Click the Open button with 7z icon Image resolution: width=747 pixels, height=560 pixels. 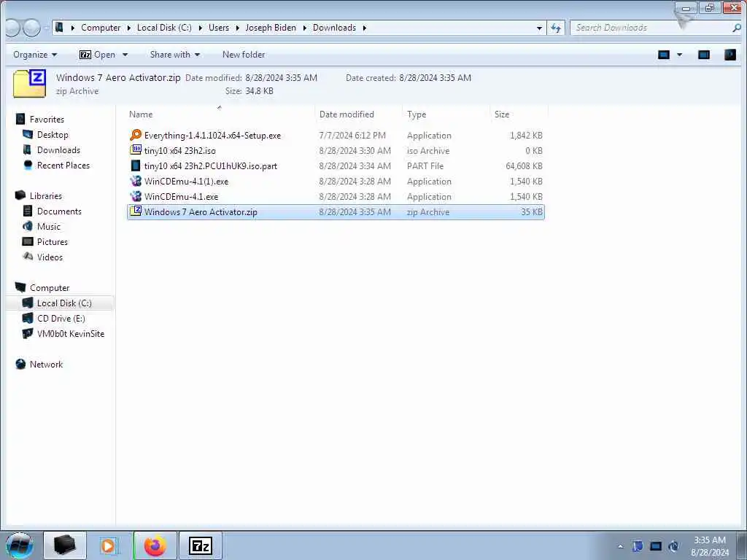[x=97, y=55]
